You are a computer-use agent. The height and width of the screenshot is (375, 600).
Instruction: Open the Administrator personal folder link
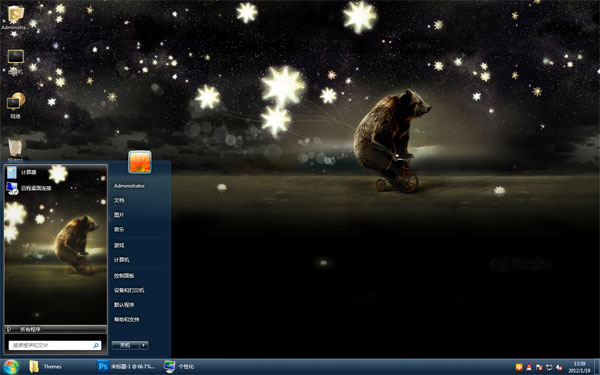pyautogui.click(x=129, y=186)
